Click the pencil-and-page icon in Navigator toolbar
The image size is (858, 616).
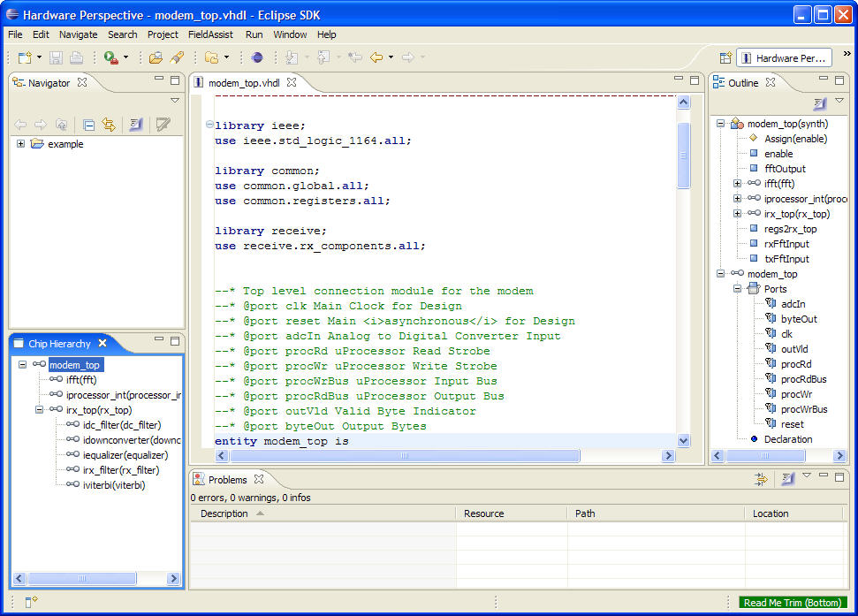163,125
